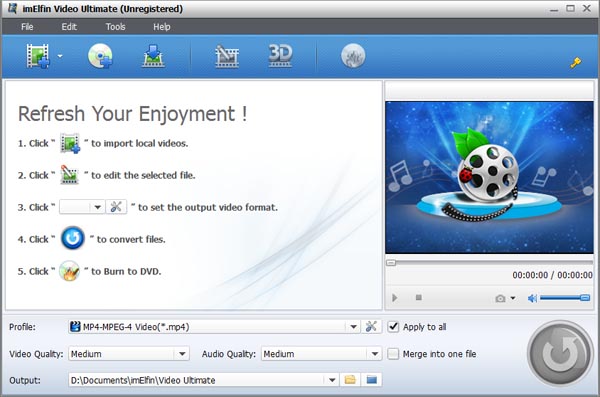Open the File menu

pos(27,27)
